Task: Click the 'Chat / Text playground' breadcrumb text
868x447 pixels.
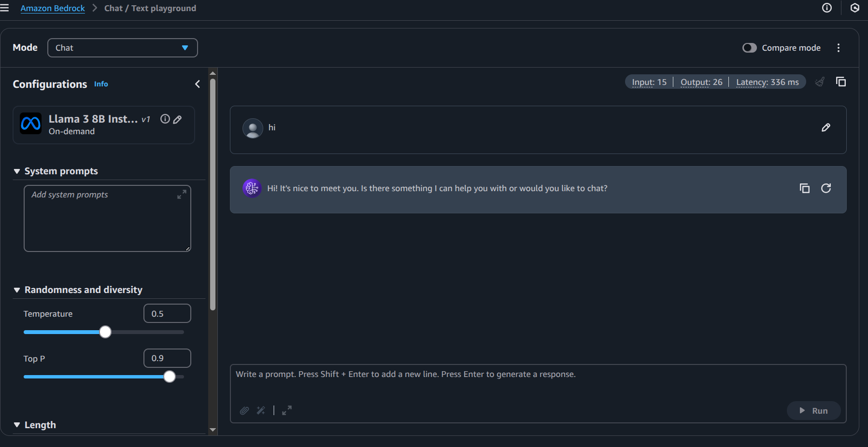Action: (150, 8)
